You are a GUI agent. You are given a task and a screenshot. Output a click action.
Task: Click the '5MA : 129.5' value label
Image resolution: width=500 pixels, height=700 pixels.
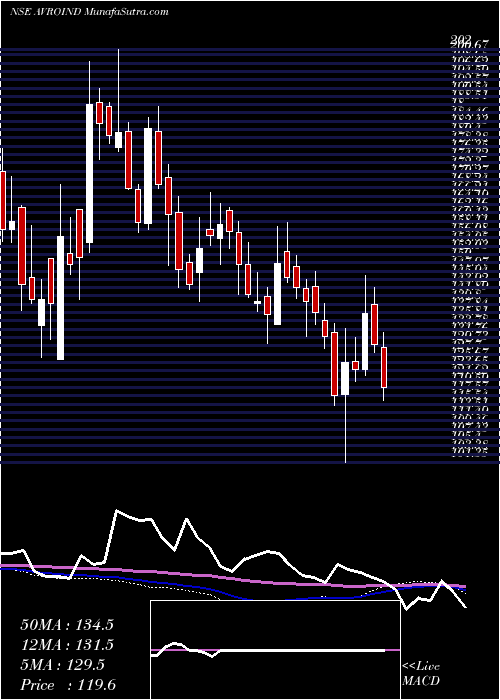pos(63,665)
